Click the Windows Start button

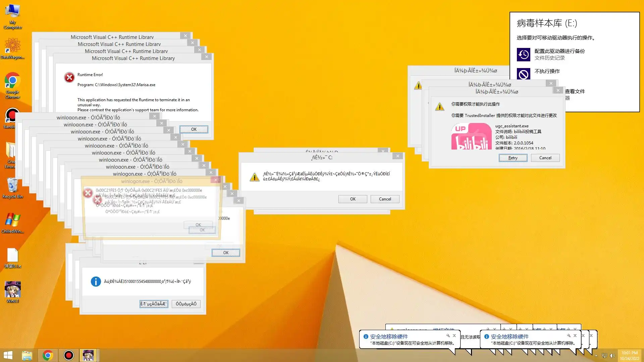click(x=8, y=355)
